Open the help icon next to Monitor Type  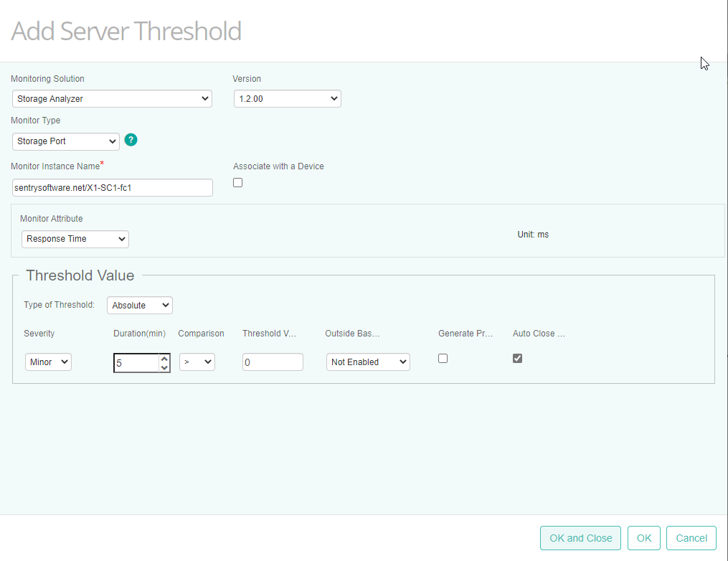click(x=131, y=140)
